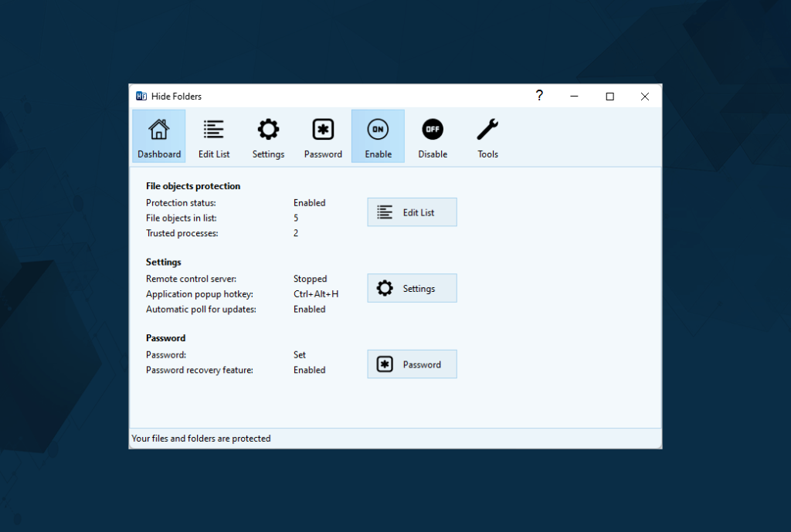Image resolution: width=791 pixels, height=532 pixels.
Task: Minimize the Hide Folders window
Action: (x=574, y=96)
